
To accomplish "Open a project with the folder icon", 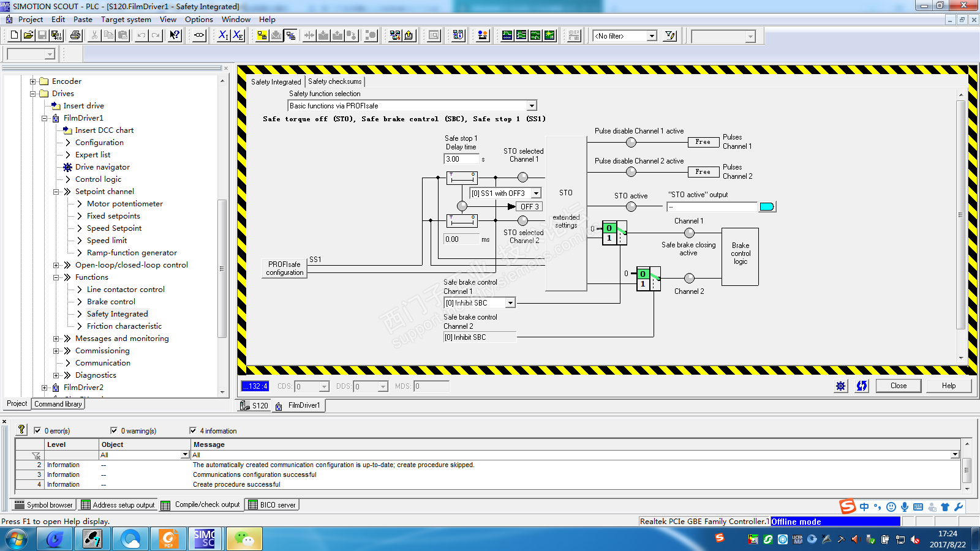I will 28,36.
